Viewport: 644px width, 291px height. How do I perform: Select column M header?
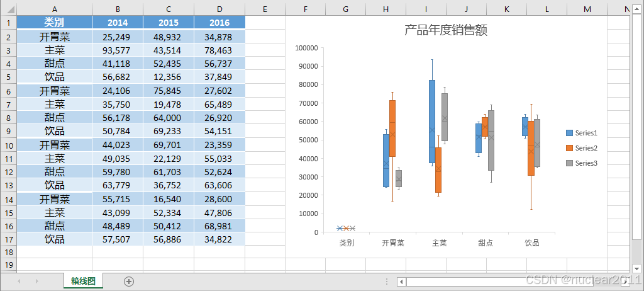(x=587, y=9)
